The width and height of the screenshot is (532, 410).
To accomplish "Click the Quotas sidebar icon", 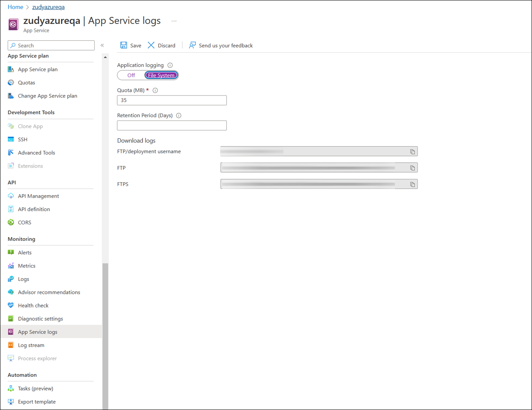I will (11, 82).
